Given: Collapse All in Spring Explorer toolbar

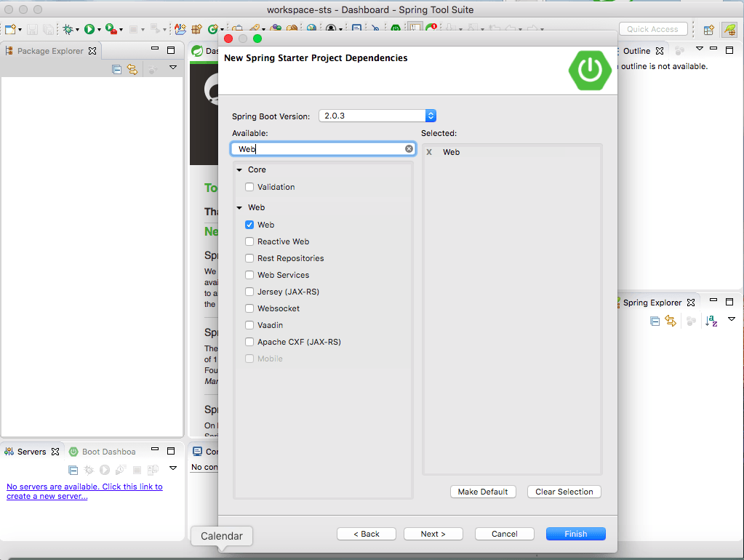Looking at the screenshot, I should 655,321.
